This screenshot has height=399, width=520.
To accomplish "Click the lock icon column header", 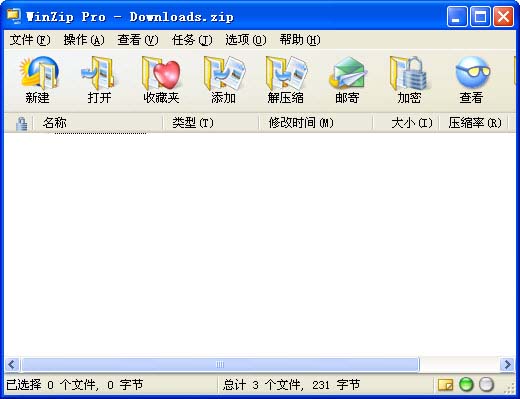I will pos(21,124).
